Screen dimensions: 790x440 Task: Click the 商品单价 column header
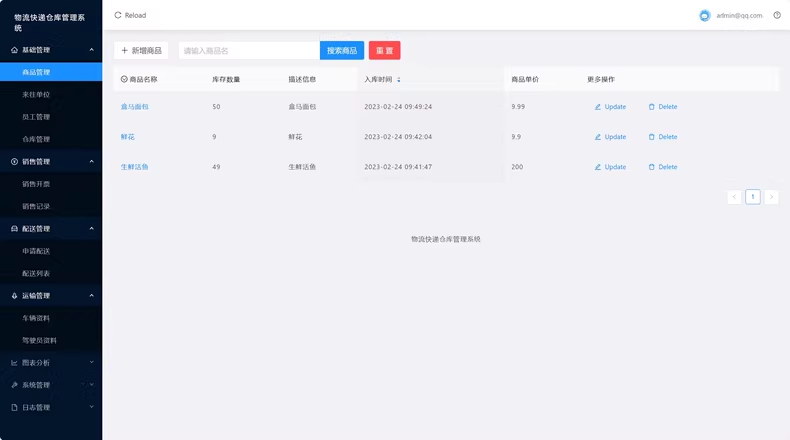tap(525, 80)
